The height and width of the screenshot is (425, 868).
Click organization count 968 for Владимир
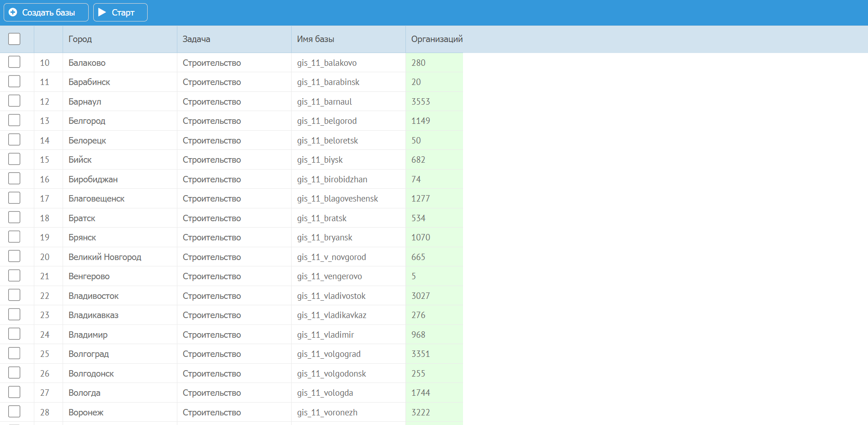(x=418, y=335)
